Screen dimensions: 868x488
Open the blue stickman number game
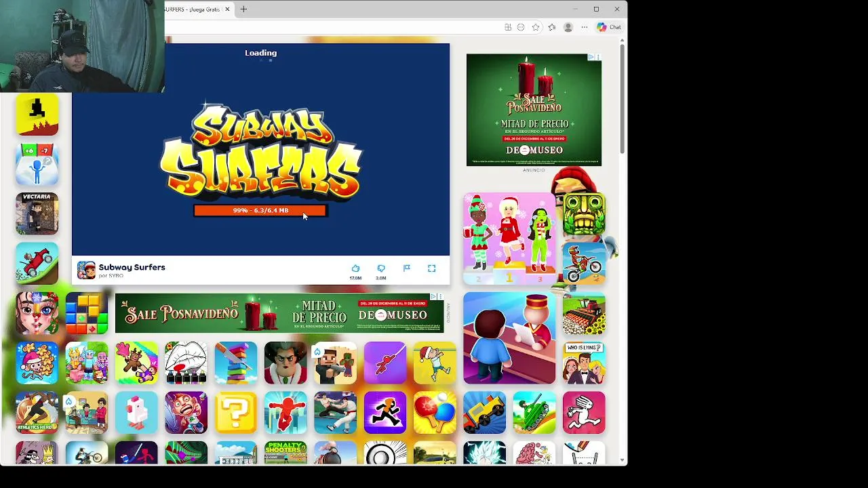(x=37, y=165)
